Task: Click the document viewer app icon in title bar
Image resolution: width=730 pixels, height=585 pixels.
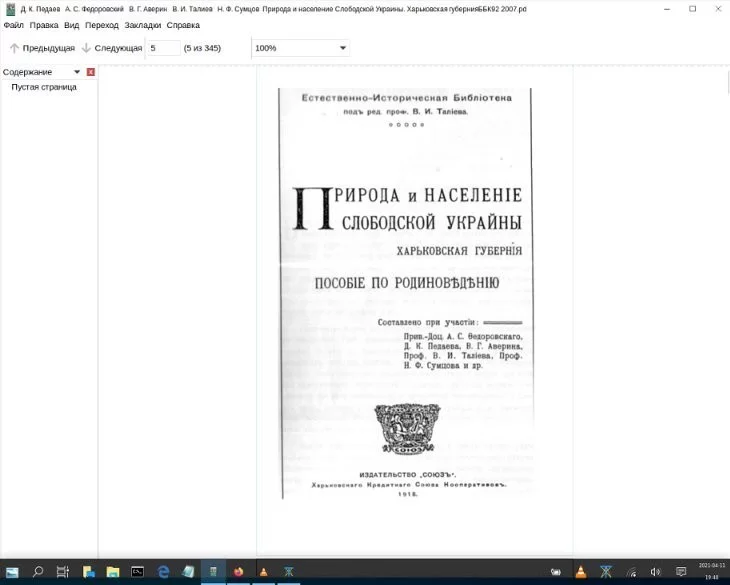Action: point(9,9)
